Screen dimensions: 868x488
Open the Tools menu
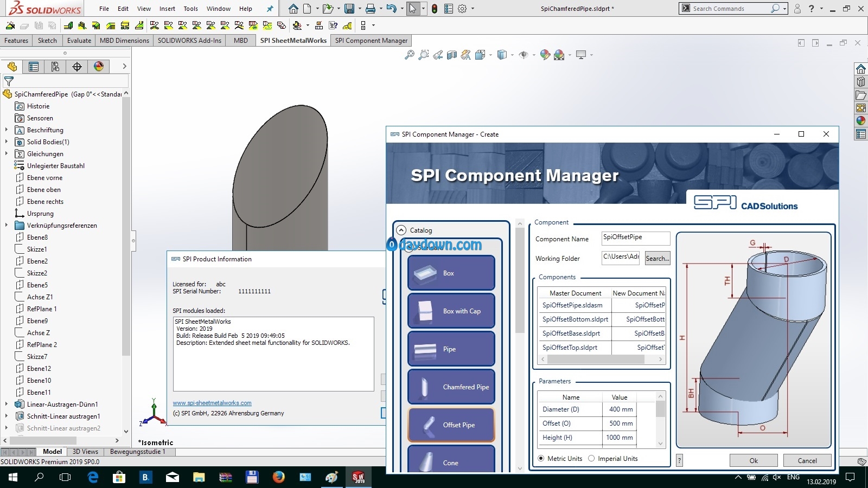(x=191, y=9)
